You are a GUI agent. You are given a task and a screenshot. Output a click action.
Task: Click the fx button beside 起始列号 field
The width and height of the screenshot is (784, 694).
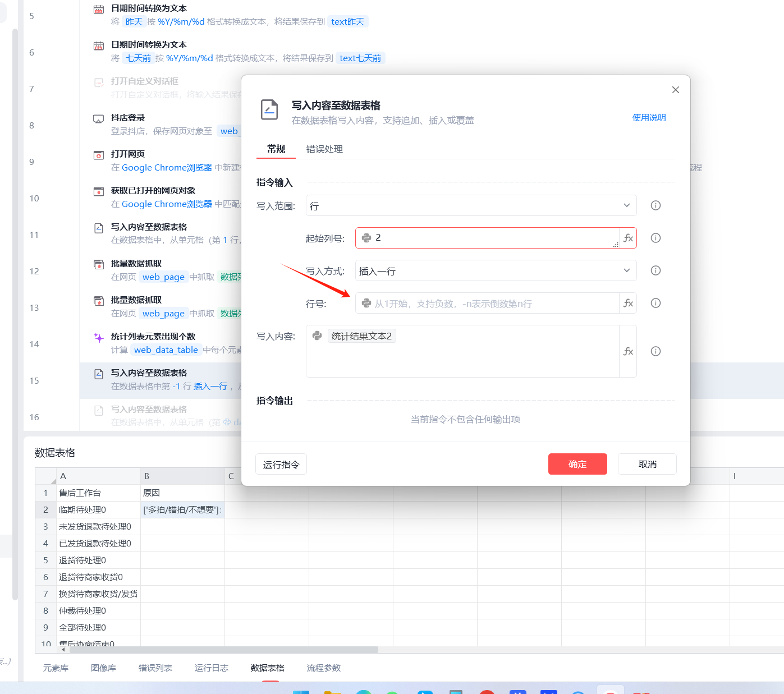(x=628, y=238)
